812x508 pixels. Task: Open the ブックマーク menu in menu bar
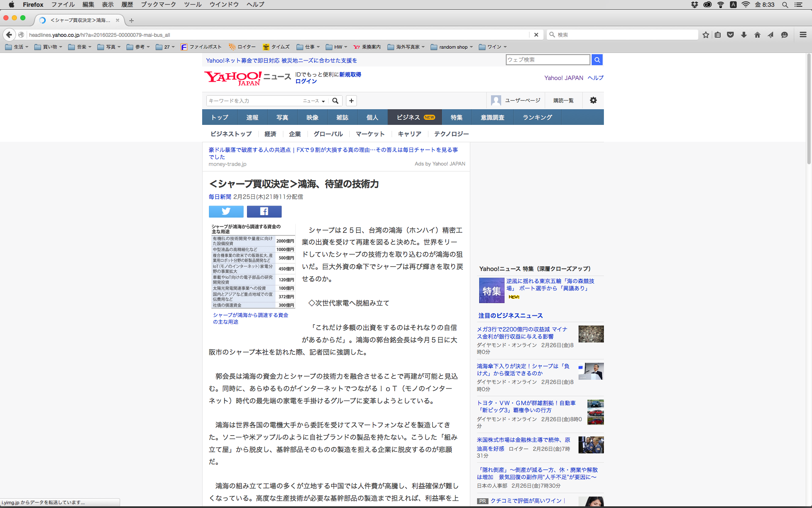click(158, 4)
